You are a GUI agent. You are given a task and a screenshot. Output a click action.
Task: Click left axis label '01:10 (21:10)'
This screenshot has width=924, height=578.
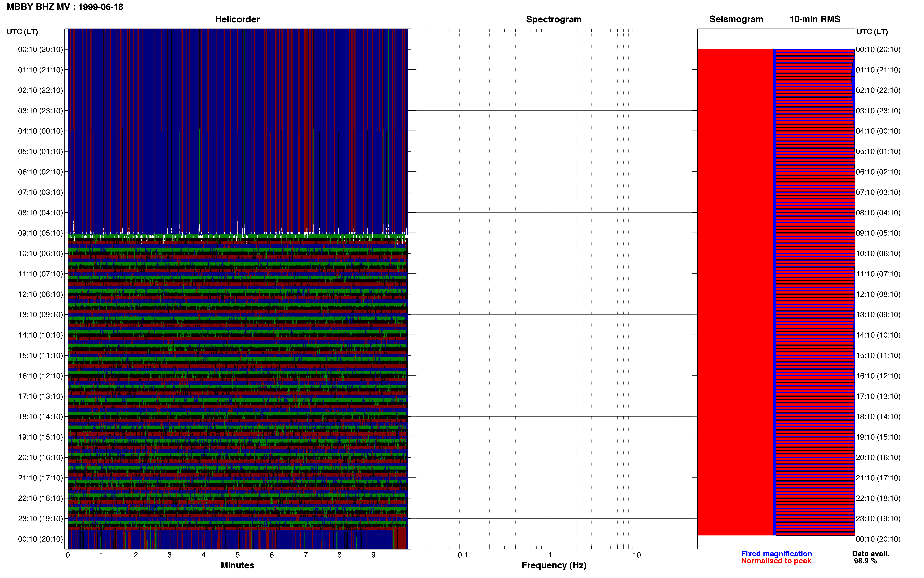click(x=41, y=70)
